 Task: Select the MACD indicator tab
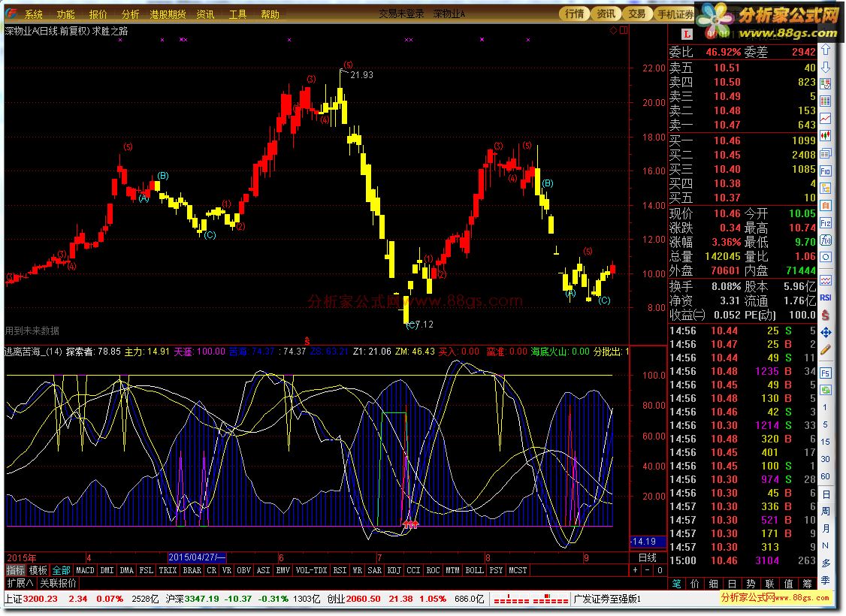tap(85, 570)
